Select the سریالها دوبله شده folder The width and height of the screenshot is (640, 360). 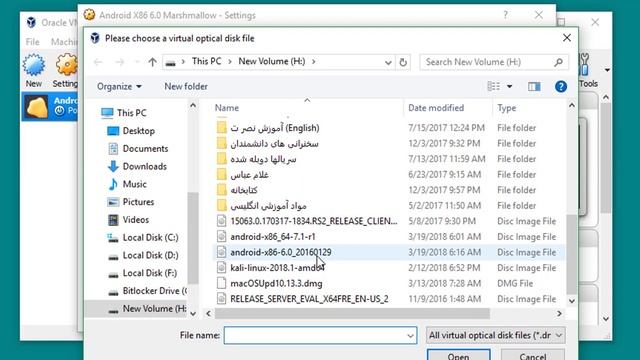(x=263, y=159)
